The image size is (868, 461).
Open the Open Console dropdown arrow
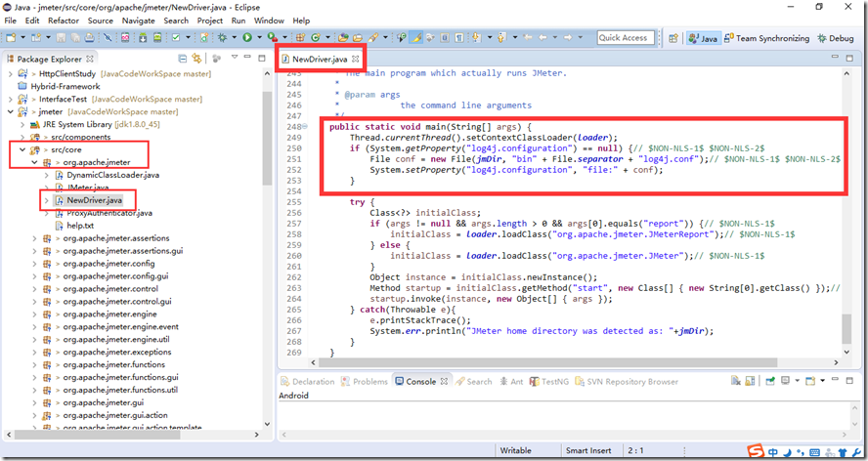pyautogui.click(x=823, y=381)
